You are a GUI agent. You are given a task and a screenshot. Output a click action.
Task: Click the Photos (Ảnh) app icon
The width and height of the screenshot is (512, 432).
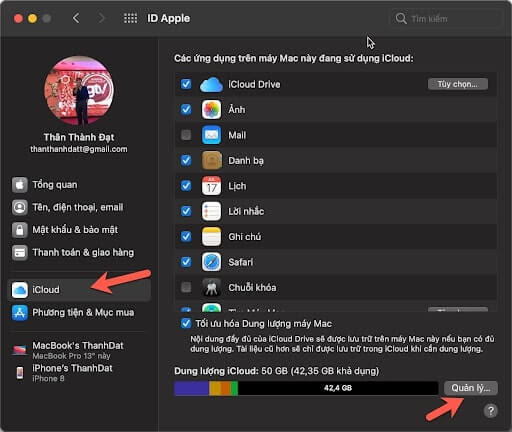pos(211,109)
